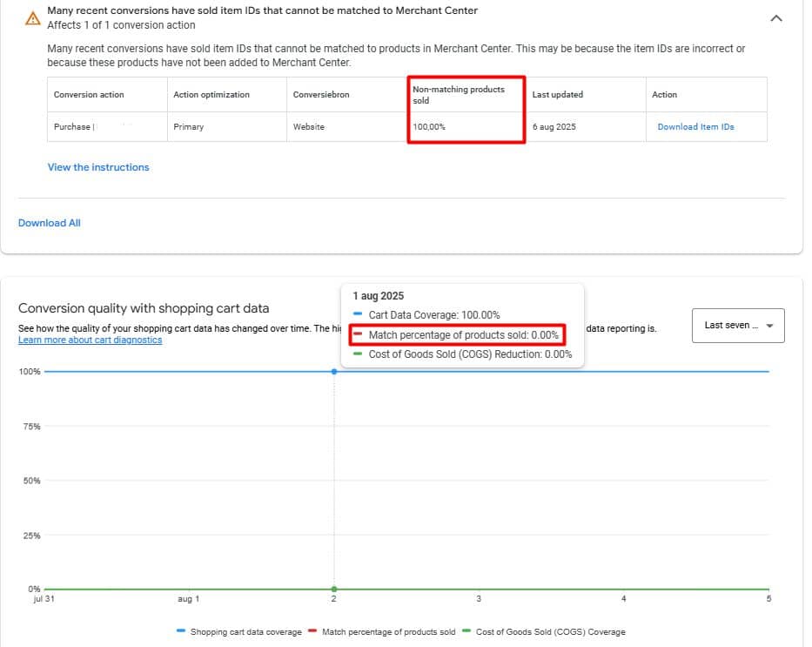
Task: Open the Last seven days date range dropdown
Action: tap(737, 326)
